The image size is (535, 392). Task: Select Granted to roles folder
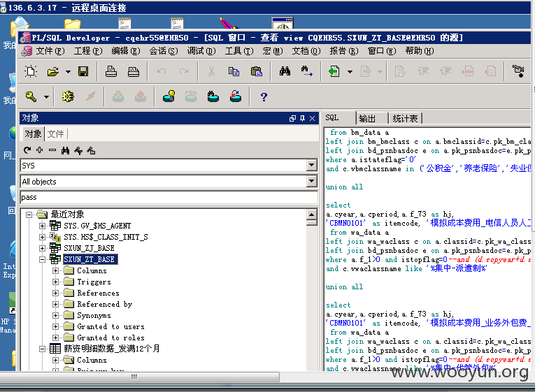click(x=110, y=337)
